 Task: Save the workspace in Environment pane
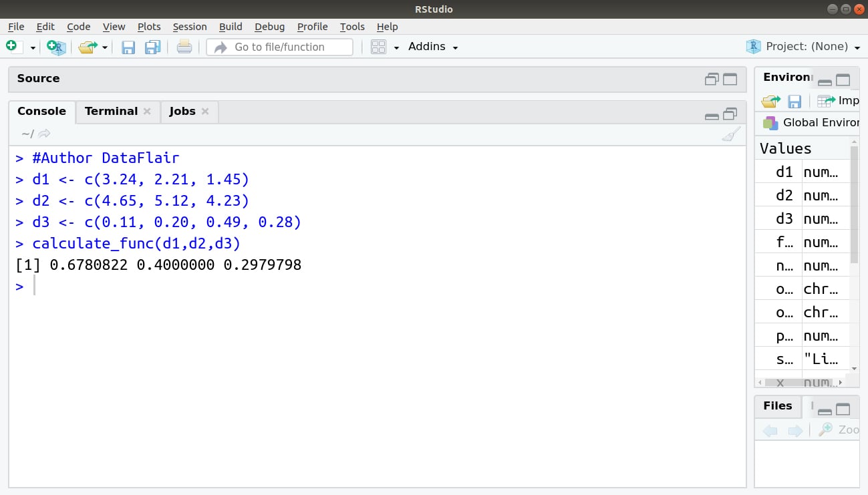tap(794, 100)
